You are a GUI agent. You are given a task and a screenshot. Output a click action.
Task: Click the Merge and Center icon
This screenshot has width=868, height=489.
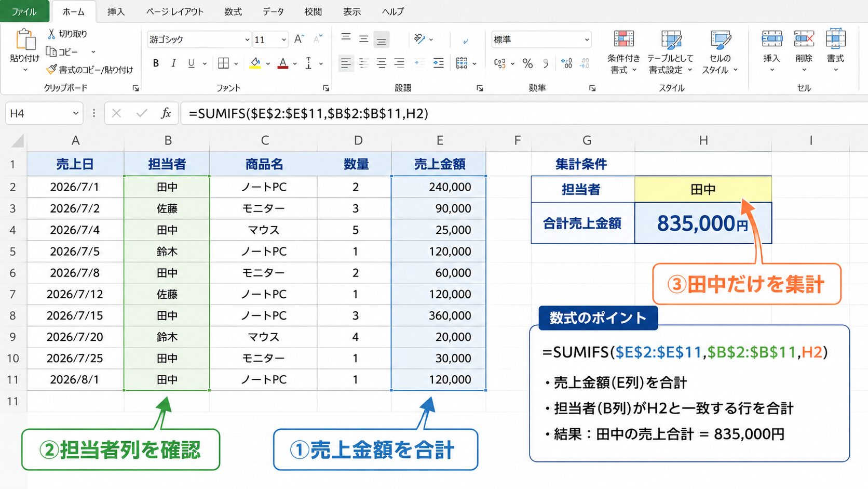[462, 63]
